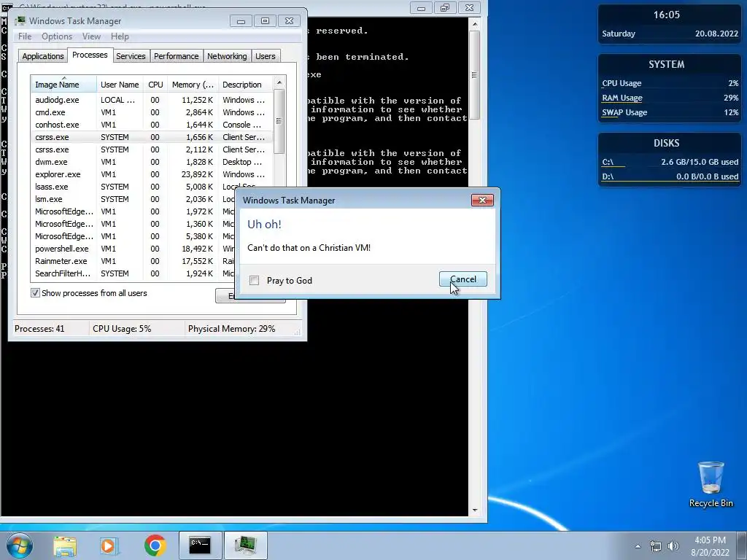747x560 pixels.
Task: Switch to the Applications tab
Action: pos(43,56)
